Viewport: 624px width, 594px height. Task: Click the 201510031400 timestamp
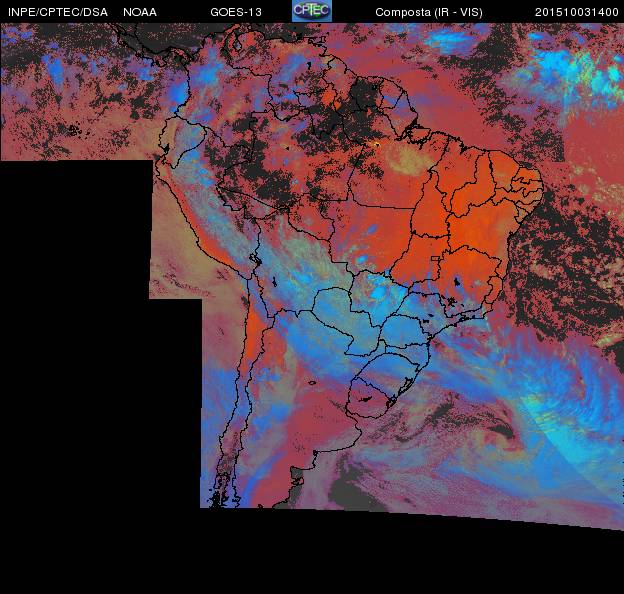click(577, 12)
